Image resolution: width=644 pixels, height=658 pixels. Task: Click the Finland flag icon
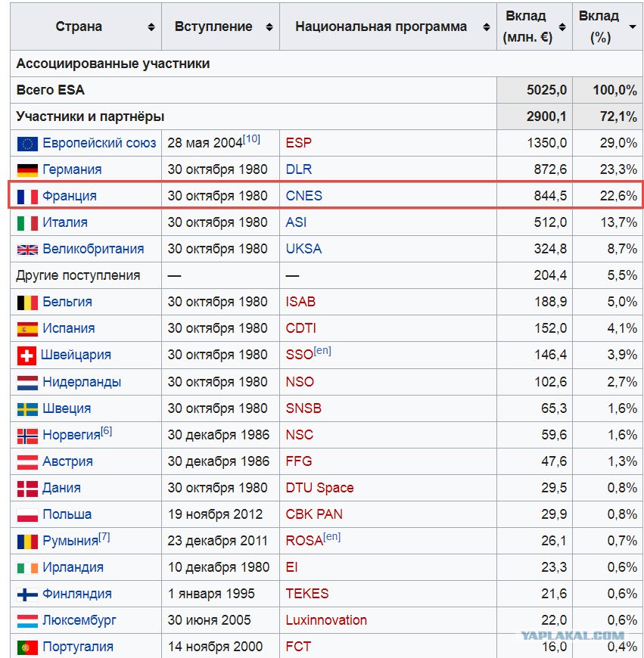(27, 594)
